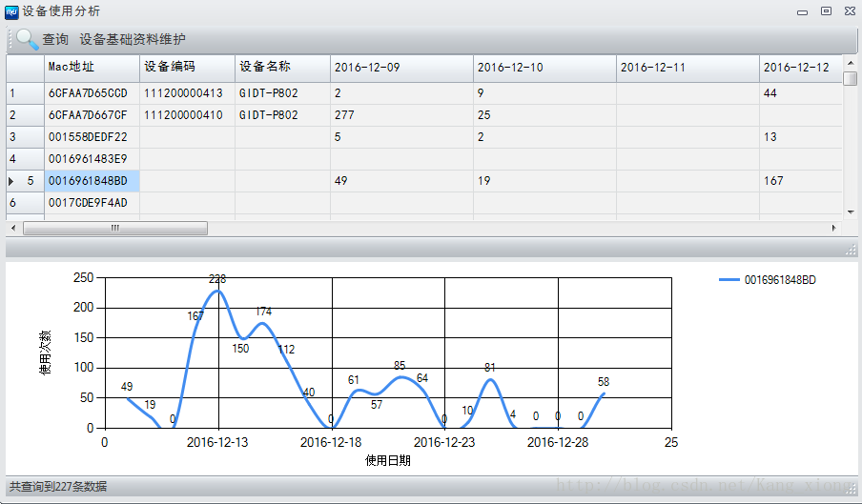Image resolution: width=862 pixels, height=504 pixels.
Task: Select Mac address cell 6CFAA7D65CCD
Action: 92,93
